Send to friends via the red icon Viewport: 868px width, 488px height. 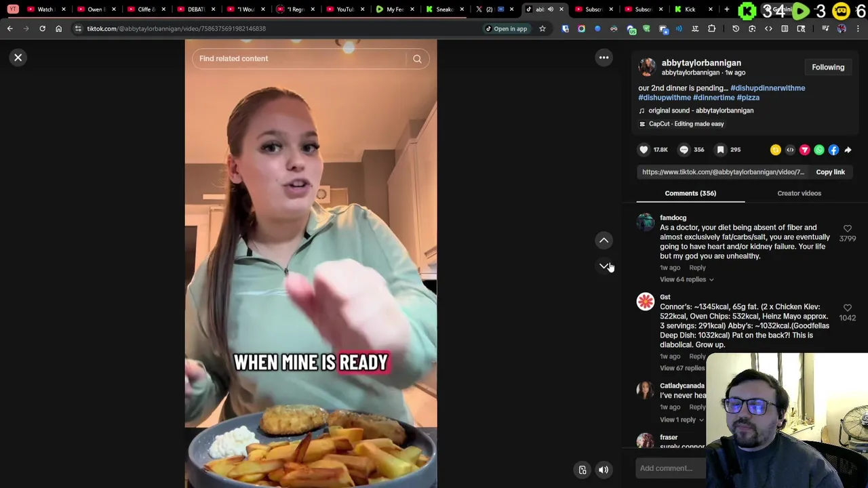pos(804,150)
